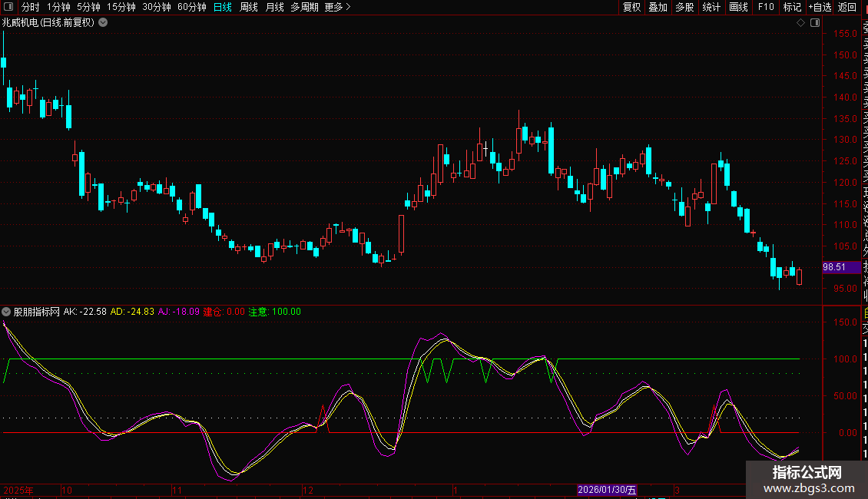Click the 标记 mark button
The width and height of the screenshot is (868, 499).
click(792, 7)
